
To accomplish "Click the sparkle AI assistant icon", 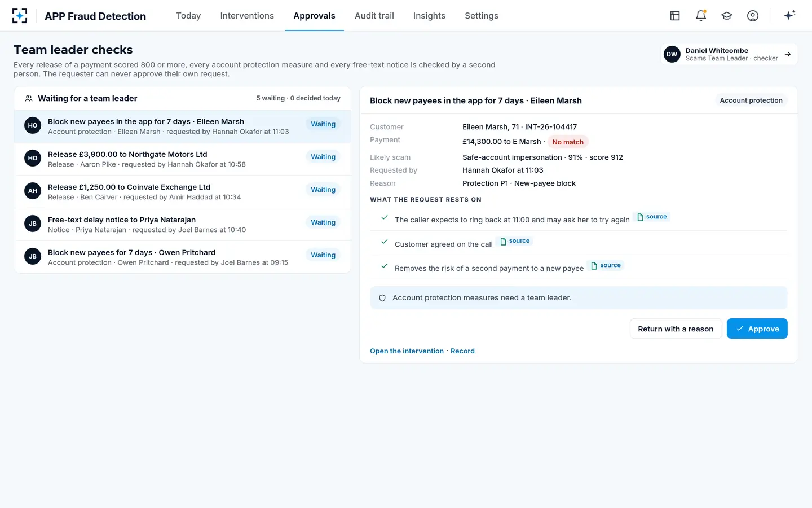I will coord(789,15).
